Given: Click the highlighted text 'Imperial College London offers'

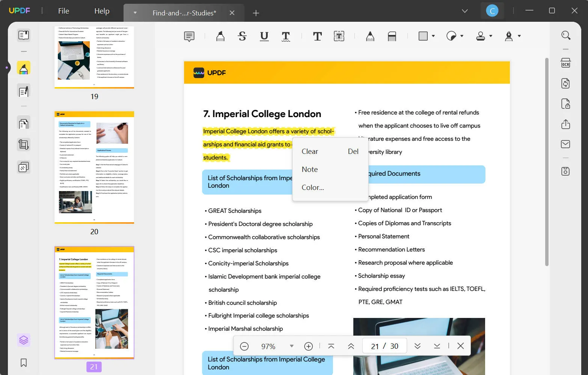Looking at the screenshot, I should click(x=244, y=131).
